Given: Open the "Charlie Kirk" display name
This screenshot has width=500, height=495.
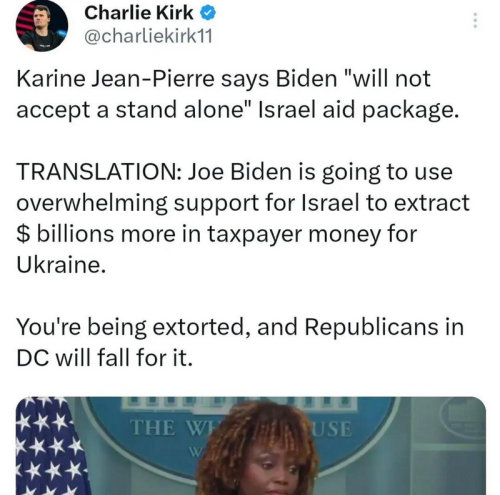Looking at the screenshot, I should click(139, 13).
